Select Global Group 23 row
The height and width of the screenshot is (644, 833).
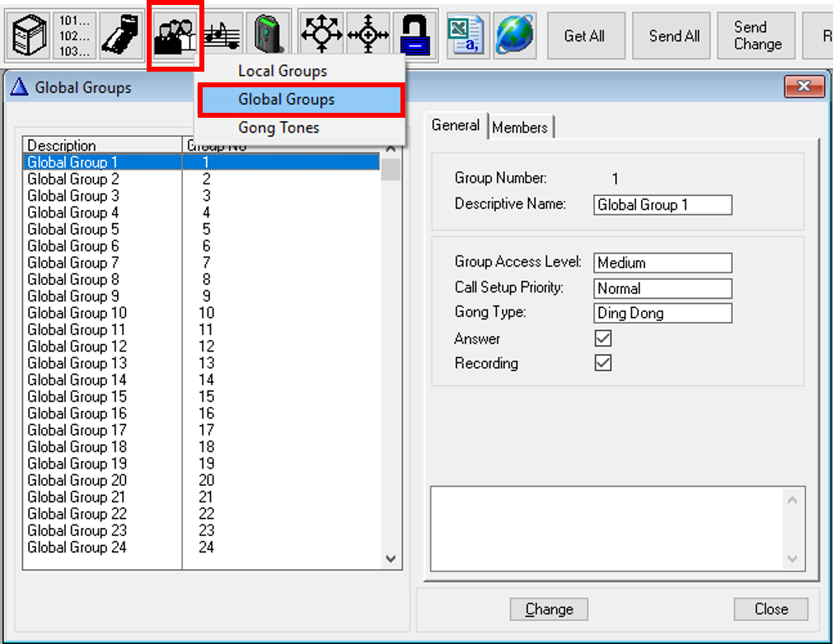click(x=202, y=530)
